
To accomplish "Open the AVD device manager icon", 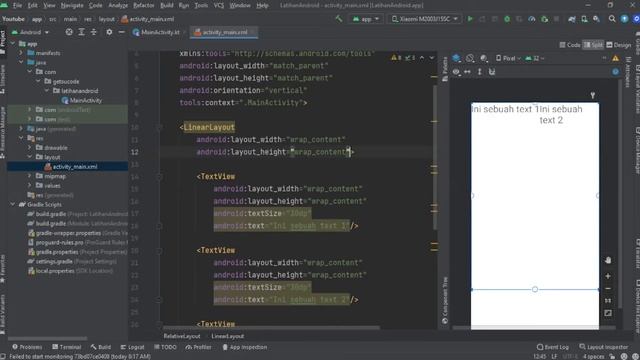I will 584,19.
